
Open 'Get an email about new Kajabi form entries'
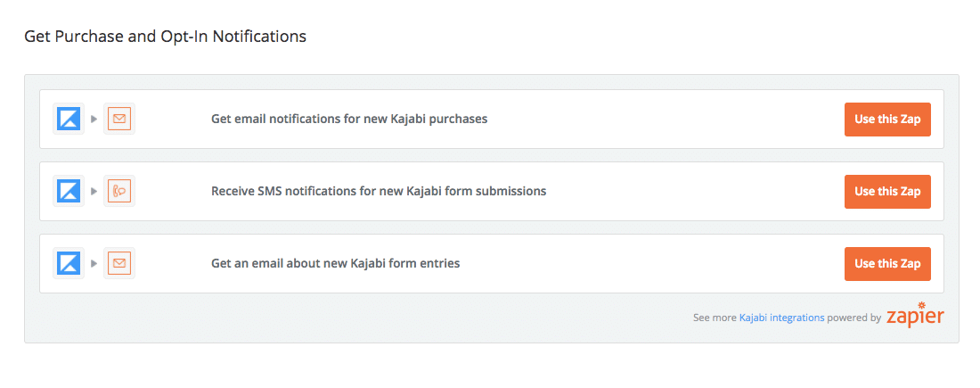(335, 263)
